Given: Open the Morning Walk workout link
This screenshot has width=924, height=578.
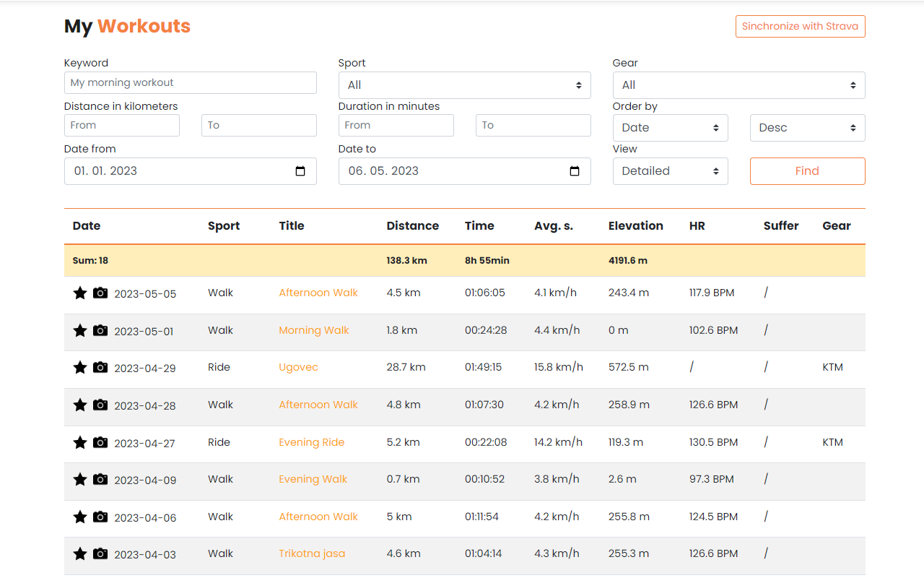Looking at the screenshot, I should coord(314,330).
